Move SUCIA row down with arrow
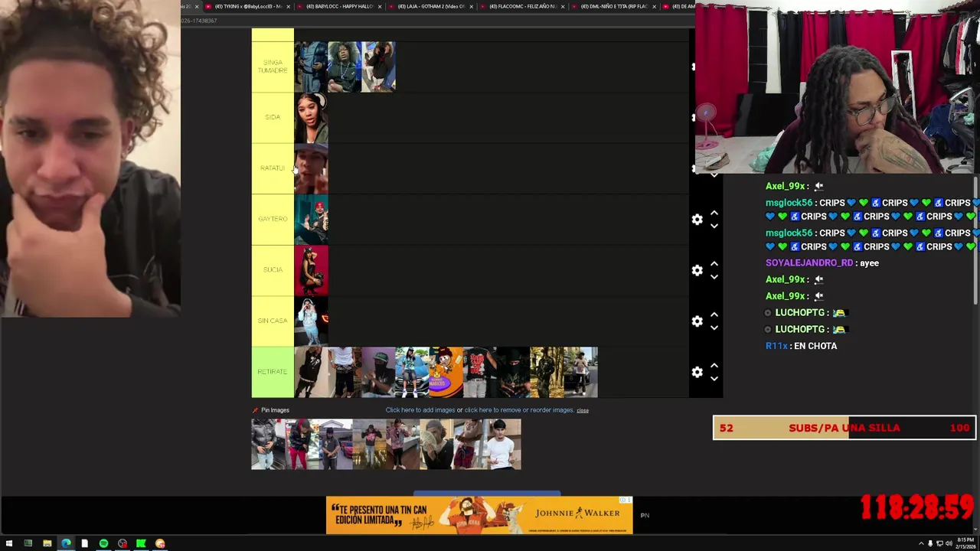 (x=714, y=276)
